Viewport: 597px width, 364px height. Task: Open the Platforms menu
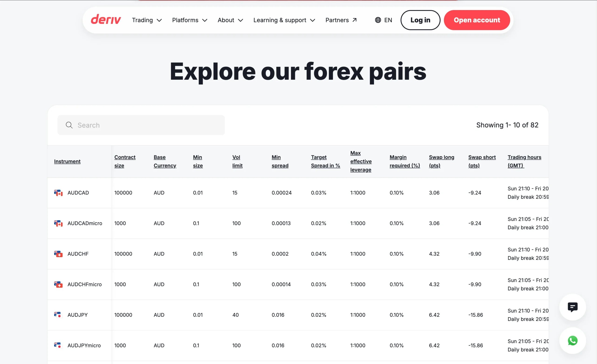click(190, 20)
